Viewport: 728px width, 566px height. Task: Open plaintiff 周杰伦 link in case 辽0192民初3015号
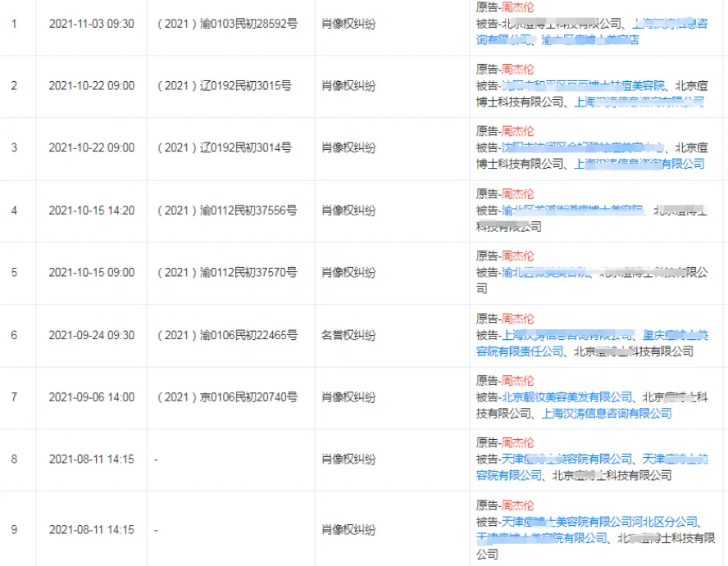517,69
